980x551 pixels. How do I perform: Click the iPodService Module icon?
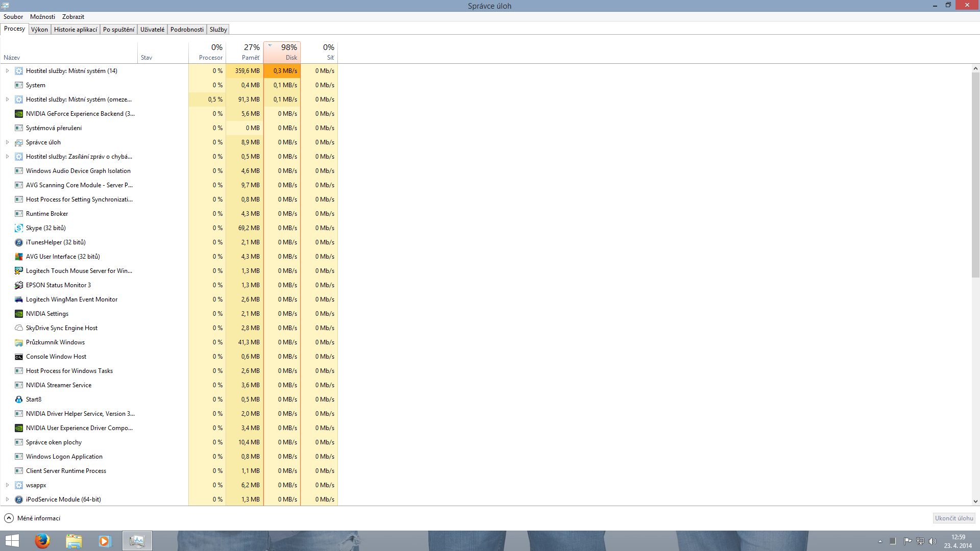click(19, 499)
